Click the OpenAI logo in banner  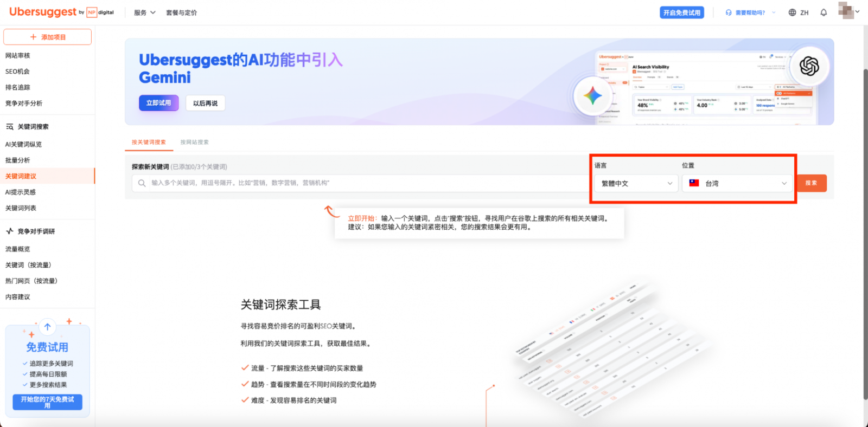click(809, 66)
